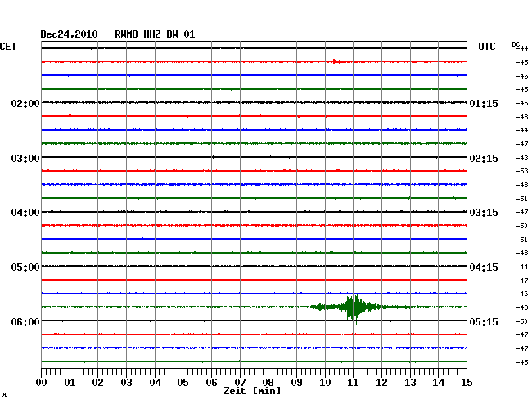Select minute 11 on the time axis
Viewport: 532px width, 404px height.
point(353,382)
